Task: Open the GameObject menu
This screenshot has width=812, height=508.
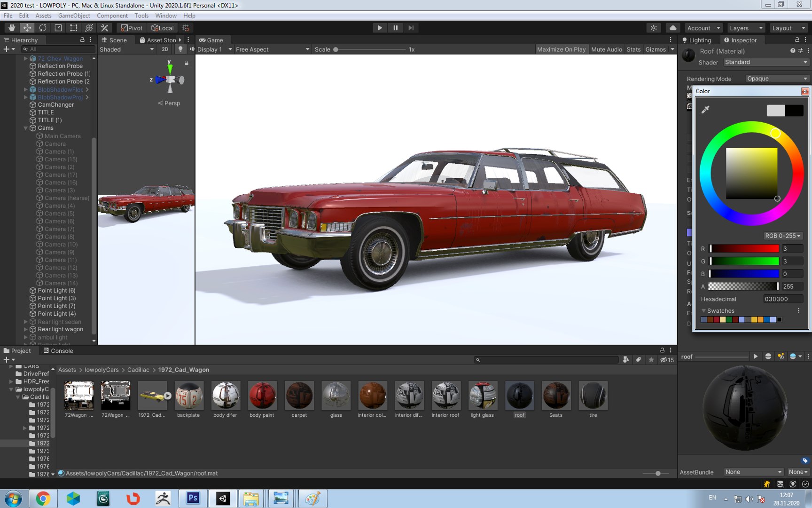Action: tap(74, 16)
